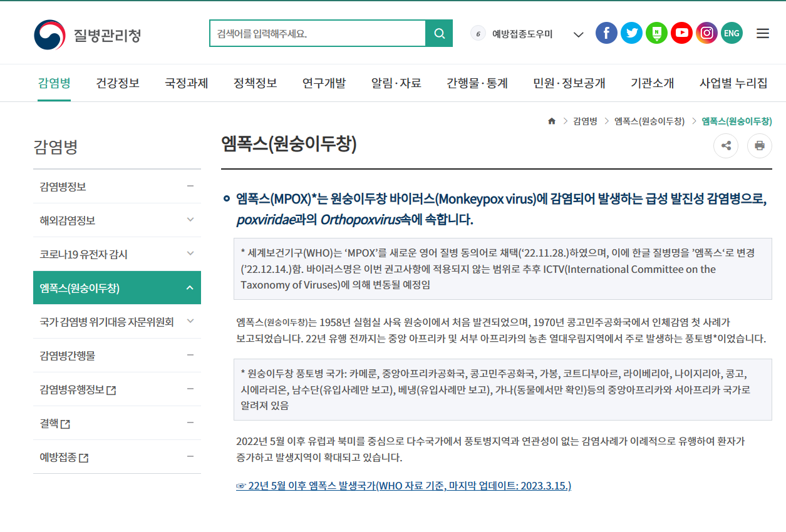
Task: Click 감염병 breadcrumb link
Action: (x=585, y=121)
